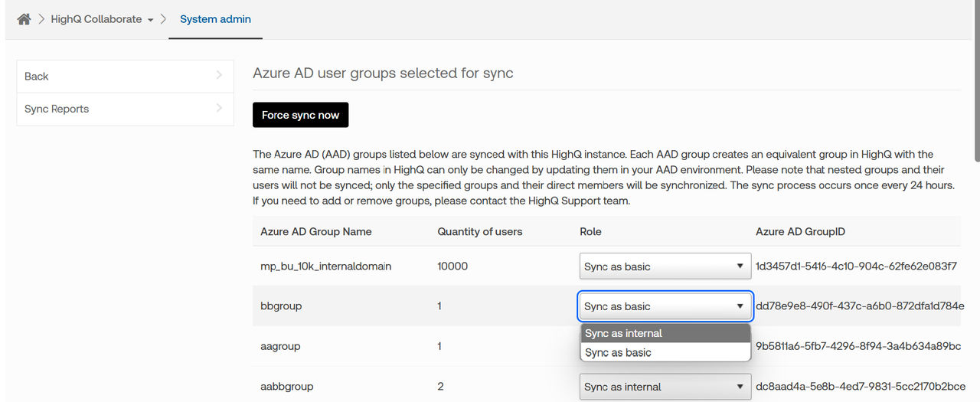Click Back in the sidebar
Viewport: 980px width, 402px height.
coord(125,76)
